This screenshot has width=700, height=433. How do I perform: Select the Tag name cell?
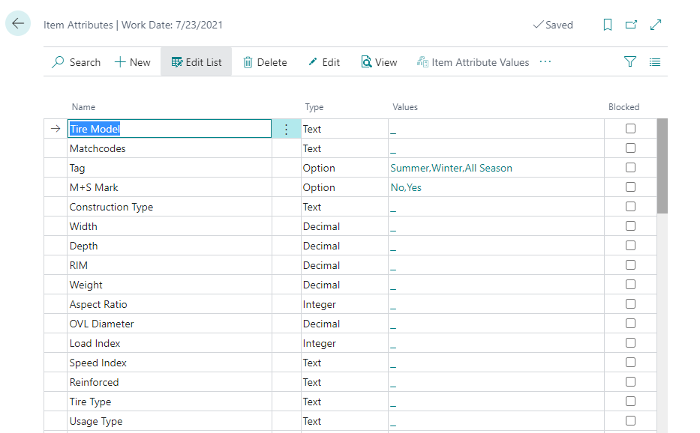tap(170, 168)
